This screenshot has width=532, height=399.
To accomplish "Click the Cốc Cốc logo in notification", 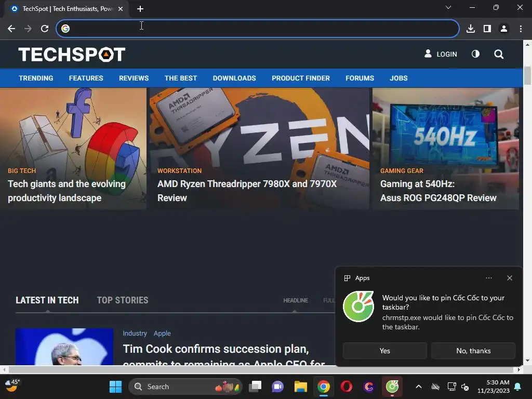I will pyautogui.click(x=358, y=307).
